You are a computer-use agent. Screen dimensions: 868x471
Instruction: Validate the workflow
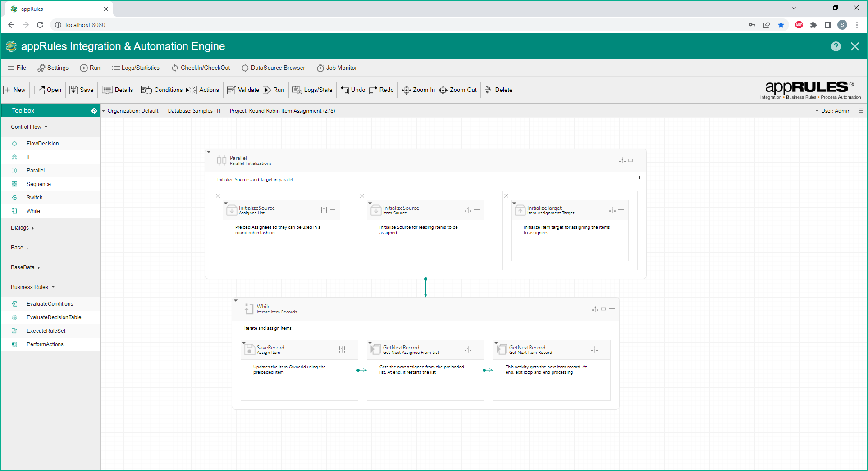(243, 90)
